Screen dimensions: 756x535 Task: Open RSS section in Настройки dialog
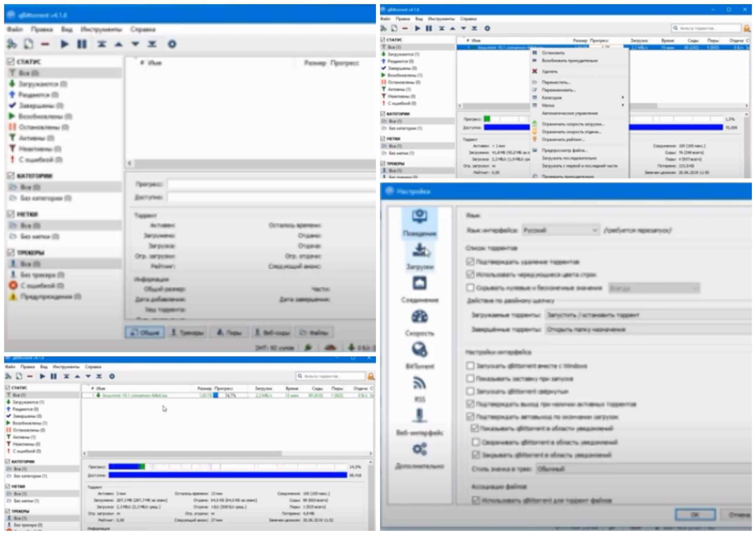click(419, 389)
